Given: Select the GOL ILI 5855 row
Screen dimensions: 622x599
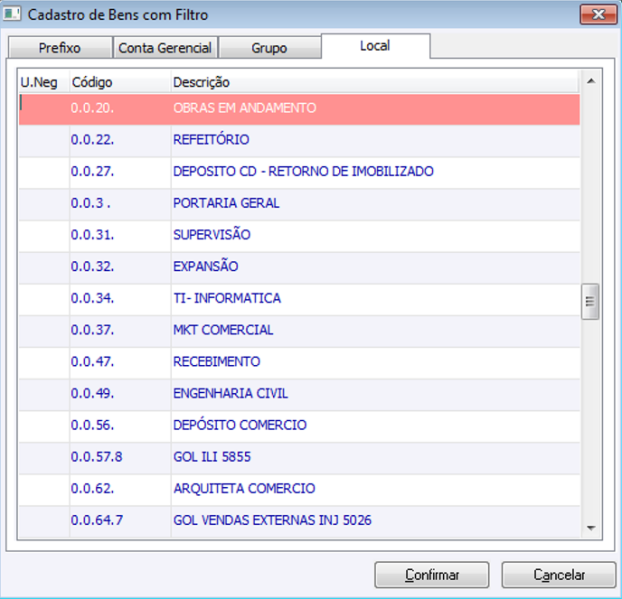Looking at the screenshot, I should pos(299,458).
